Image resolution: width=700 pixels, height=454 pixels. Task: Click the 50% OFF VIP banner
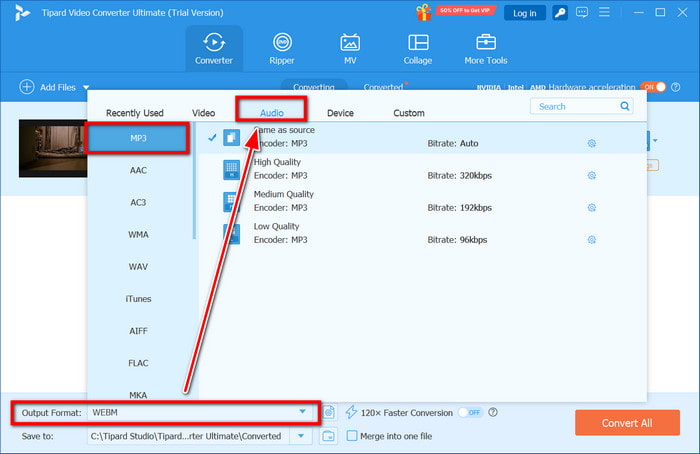coord(465,10)
